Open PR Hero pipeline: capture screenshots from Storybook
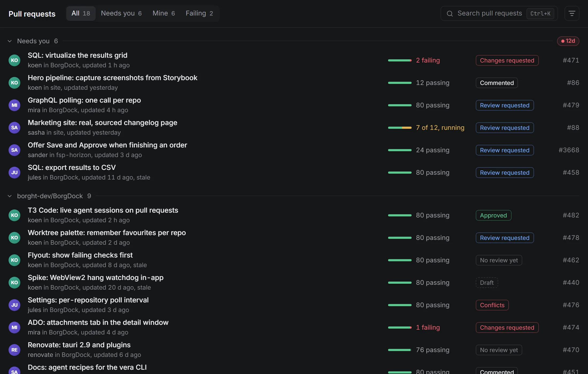This screenshot has width=588, height=374. [x=113, y=78]
